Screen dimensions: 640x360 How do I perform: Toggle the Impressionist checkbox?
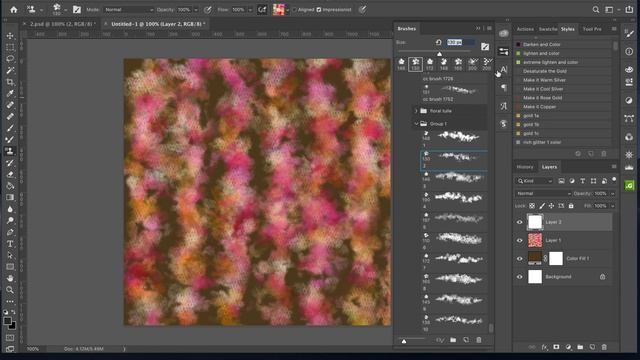click(x=319, y=9)
